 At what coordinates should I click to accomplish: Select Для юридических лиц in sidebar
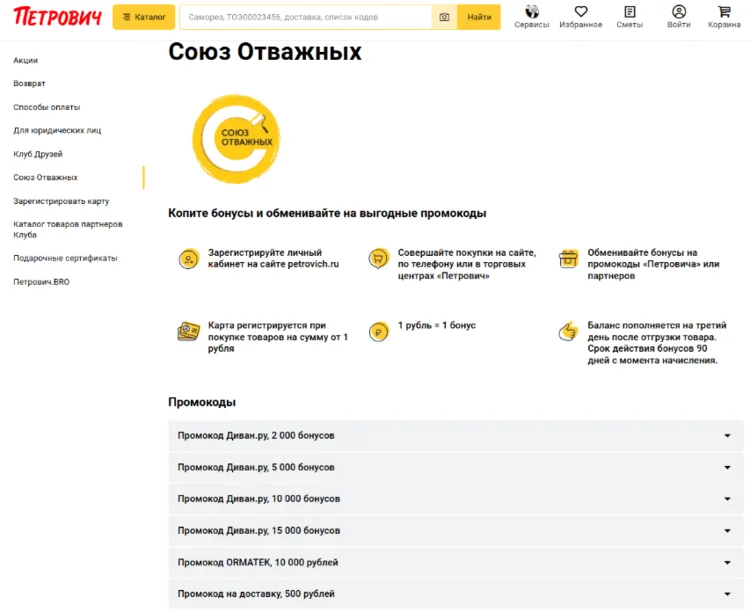(57, 130)
